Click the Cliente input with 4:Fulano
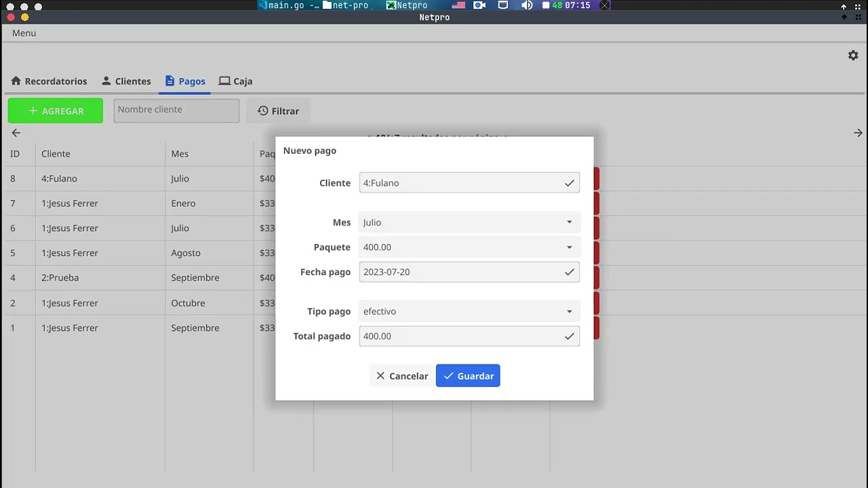The height and width of the screenshot is (488, 868). point(469,183)
